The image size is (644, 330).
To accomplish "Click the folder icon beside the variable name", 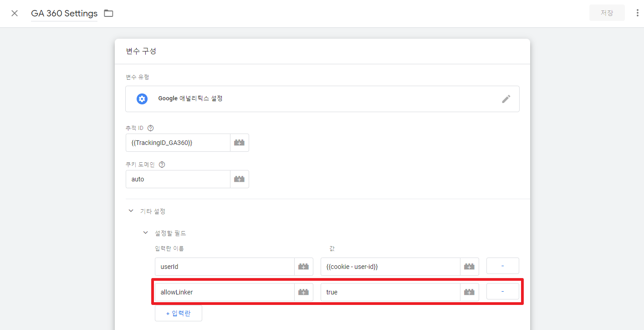I will [x=108, y=13].
